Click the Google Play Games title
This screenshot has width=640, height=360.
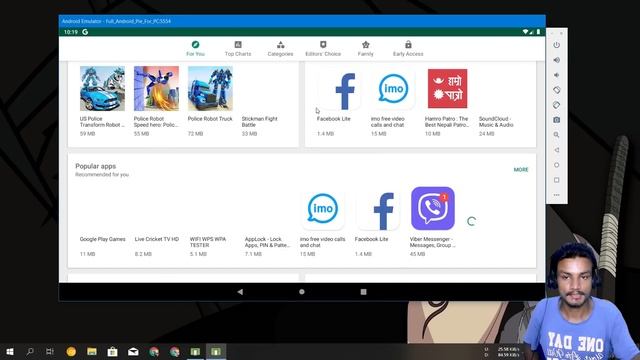point(102,239)
